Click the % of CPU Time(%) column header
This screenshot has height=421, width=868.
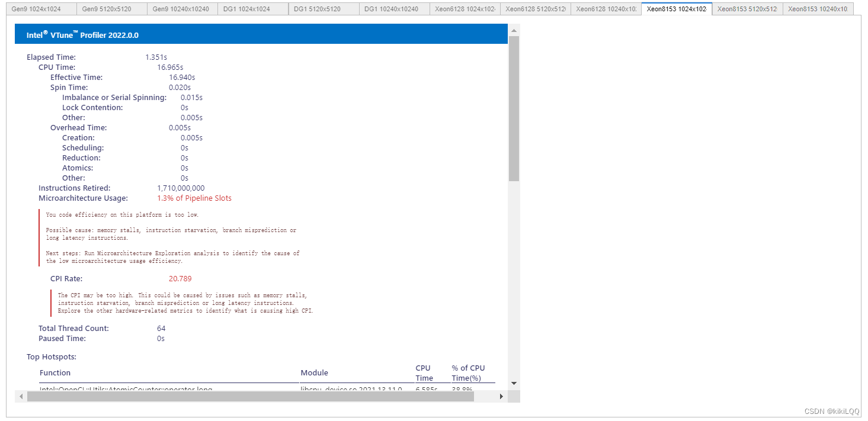(x=468, y=373)
